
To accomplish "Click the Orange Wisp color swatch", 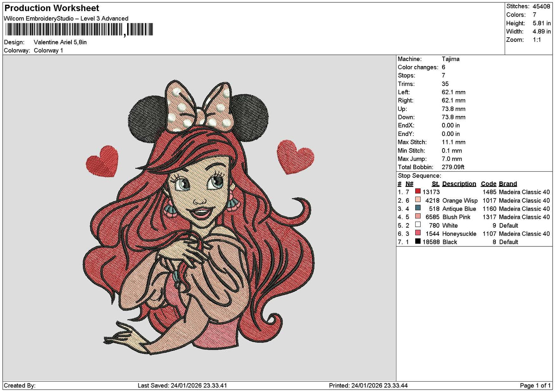I will 417,200.
